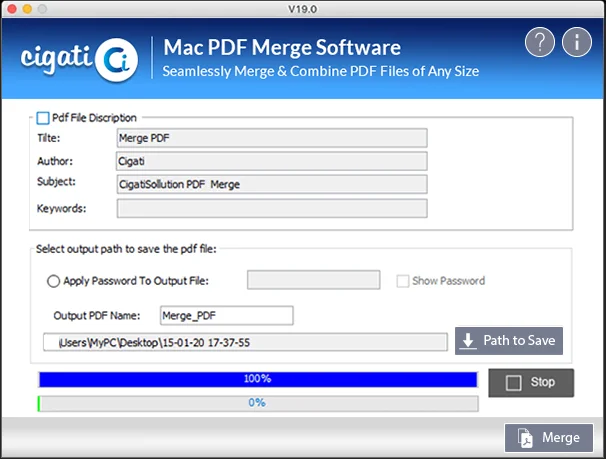
Task: Click the 'Author:' label
Action: tap(55, 161)
